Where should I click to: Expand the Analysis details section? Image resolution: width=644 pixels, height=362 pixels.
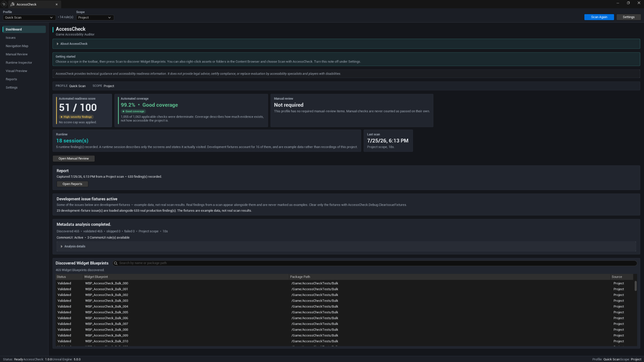[x=346, y=247]
